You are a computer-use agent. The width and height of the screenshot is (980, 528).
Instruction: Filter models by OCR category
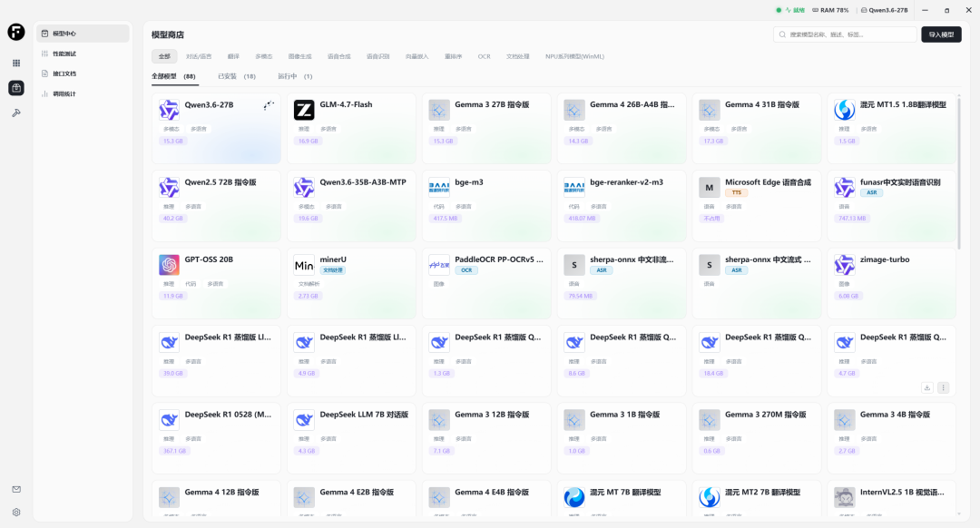pyautogui.click(x=485, y=56)
